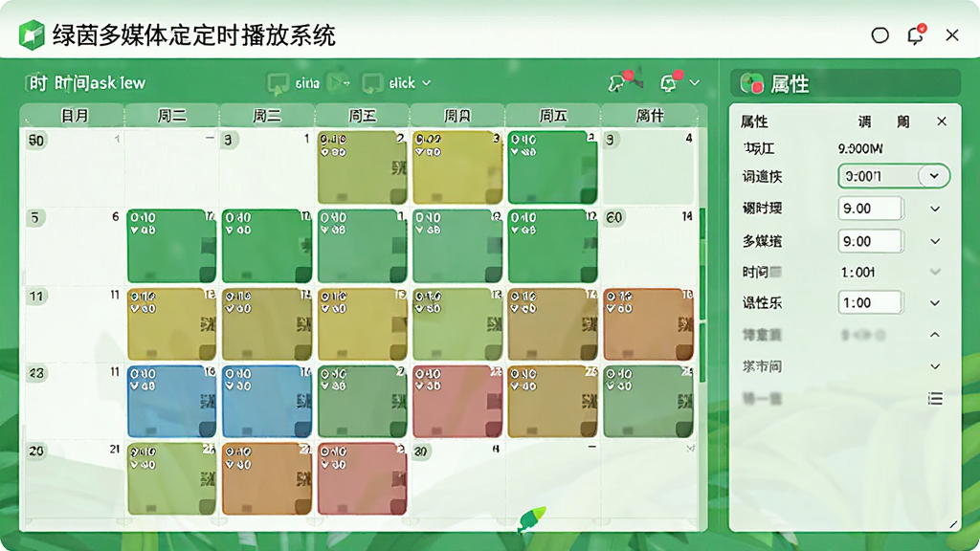Open the notification bell with red dot
The image size is (980, 551).
(916, 34)
